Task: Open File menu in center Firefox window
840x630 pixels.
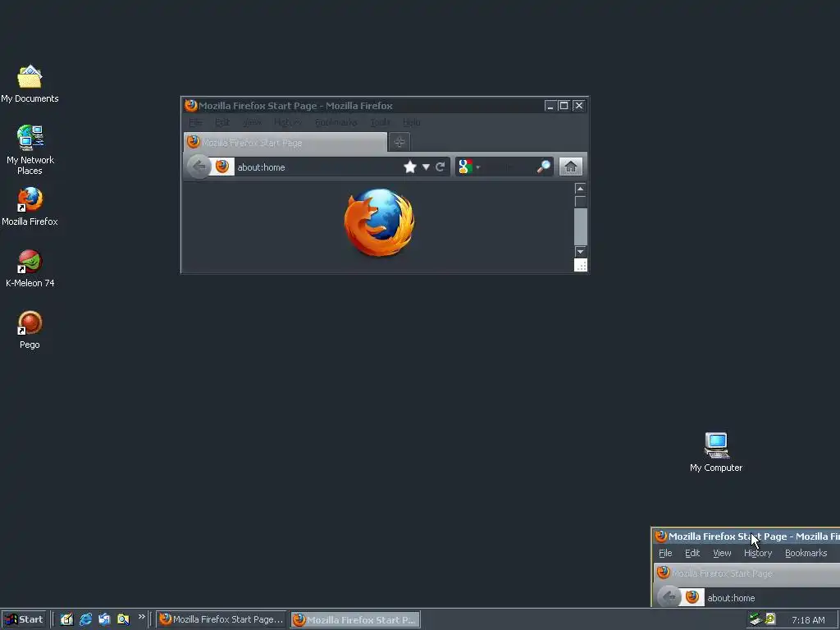Action: (x=195, y=123)
